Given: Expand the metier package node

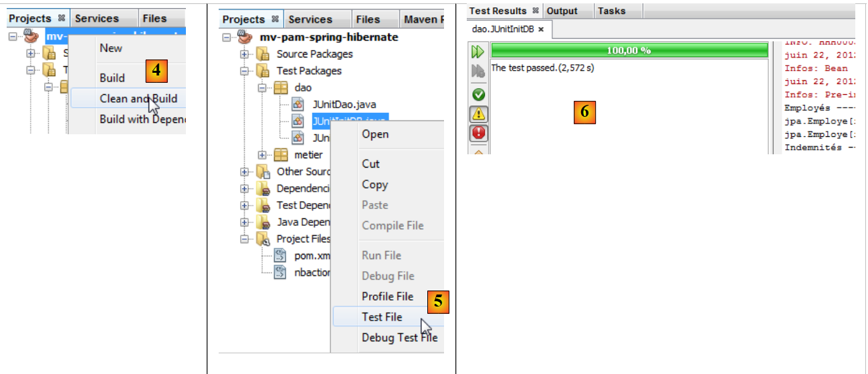Looking at the screenshot, I should tap(263, 155).
